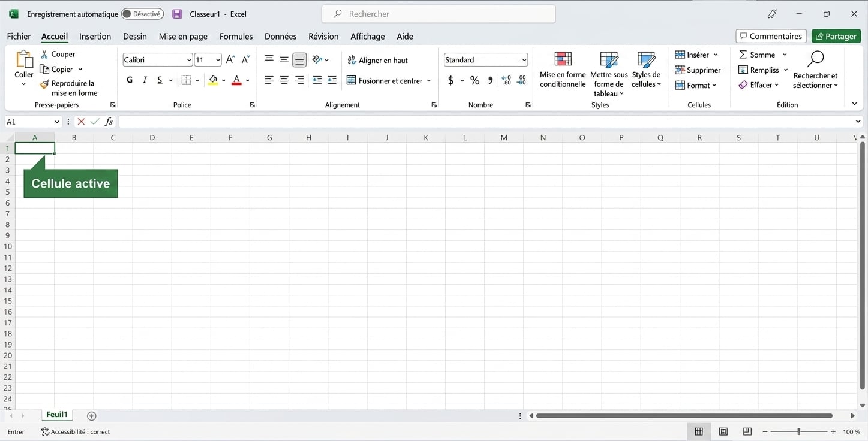
Task: Open Rechercher et sélectionner
Action: [x=815, y=70]
